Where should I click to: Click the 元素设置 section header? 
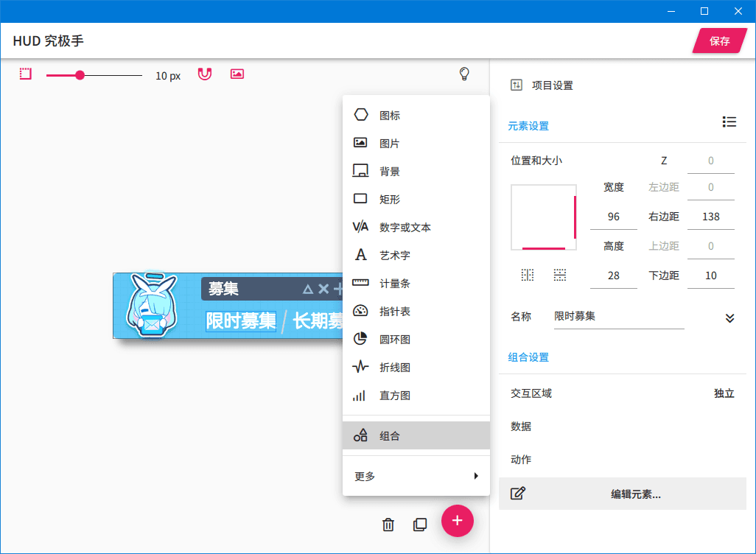528,126
